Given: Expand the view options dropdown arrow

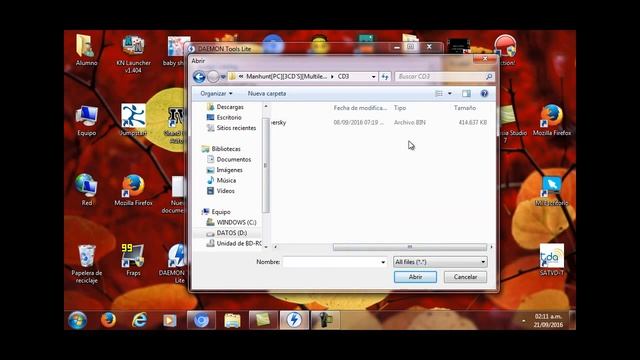Looking at the screenshot, I should coord(450,93).
